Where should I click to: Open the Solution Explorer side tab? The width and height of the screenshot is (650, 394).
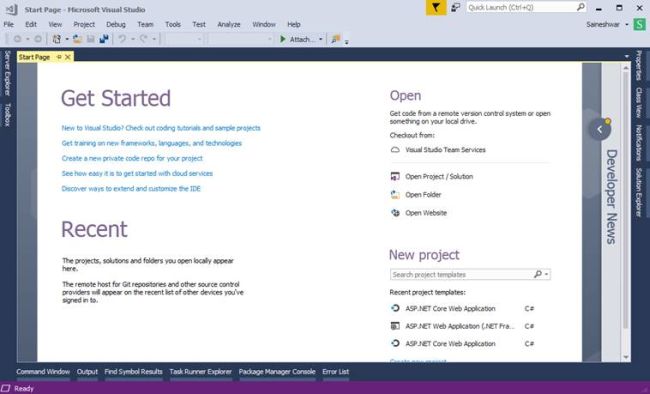click(x=639, y=192)
